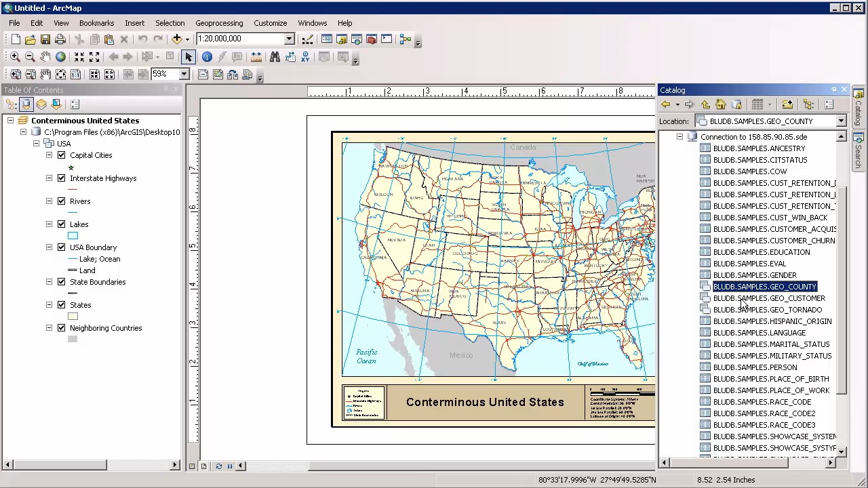The image size is (868, 488).
Task: Click the States legend color swatch
Action: coord(73,317)
